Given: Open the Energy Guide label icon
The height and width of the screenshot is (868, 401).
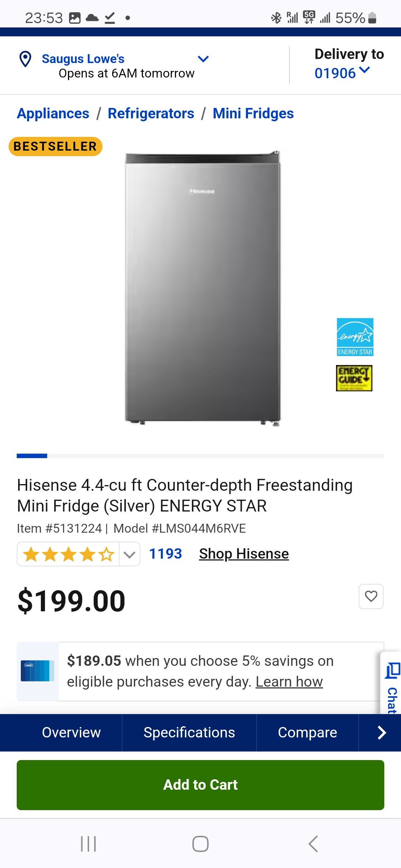Looking at the screenshot, I should pyautogui.click(x=354, y=378).
